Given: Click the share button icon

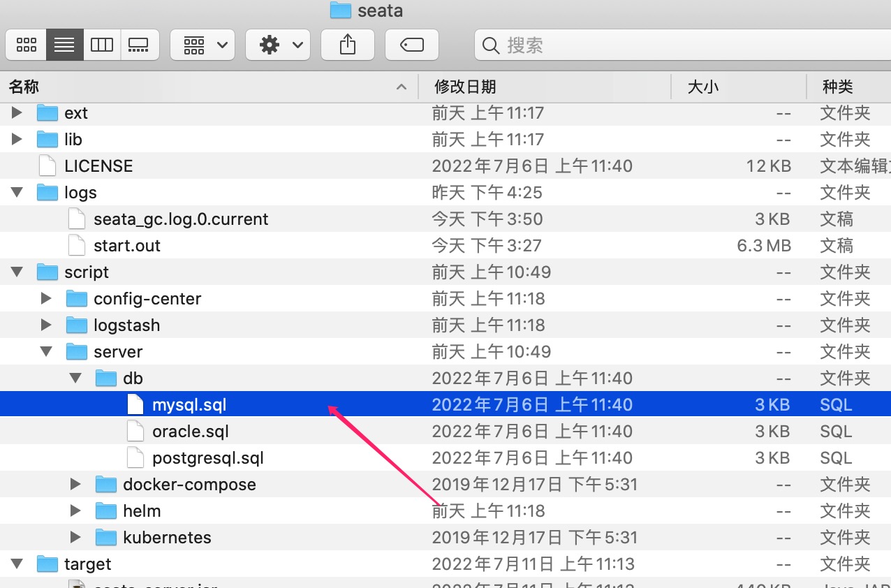Looking at the screenshot, I should pos(348,45).
